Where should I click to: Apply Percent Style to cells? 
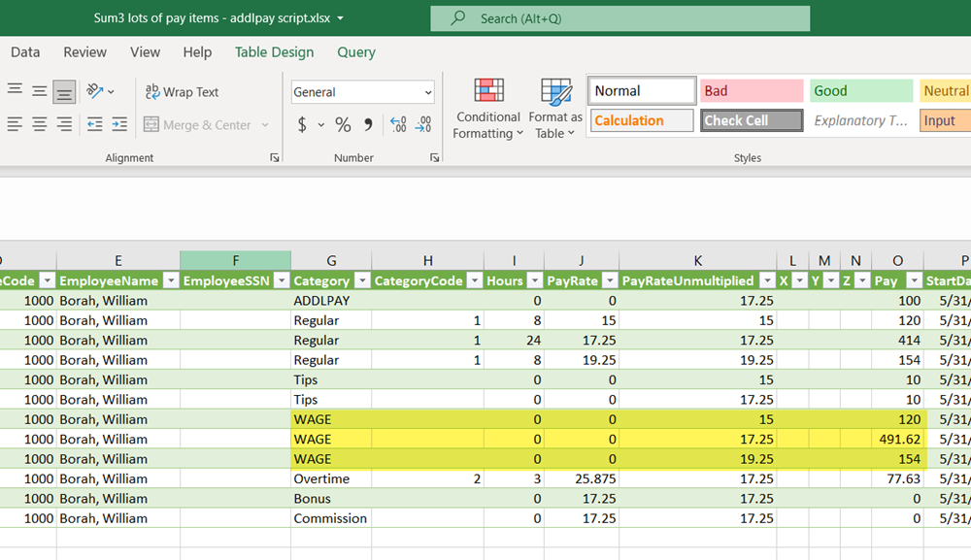(x=343, y=125)
